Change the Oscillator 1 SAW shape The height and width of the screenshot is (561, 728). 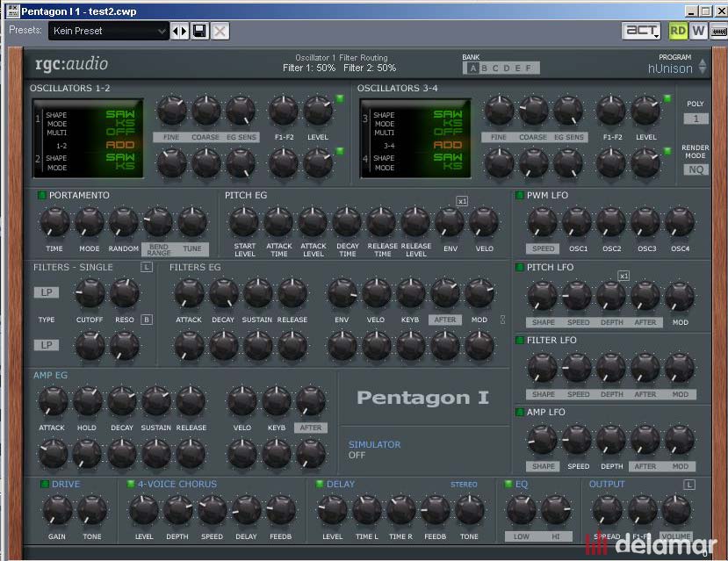pyautogui.click(x=120, y=114)
